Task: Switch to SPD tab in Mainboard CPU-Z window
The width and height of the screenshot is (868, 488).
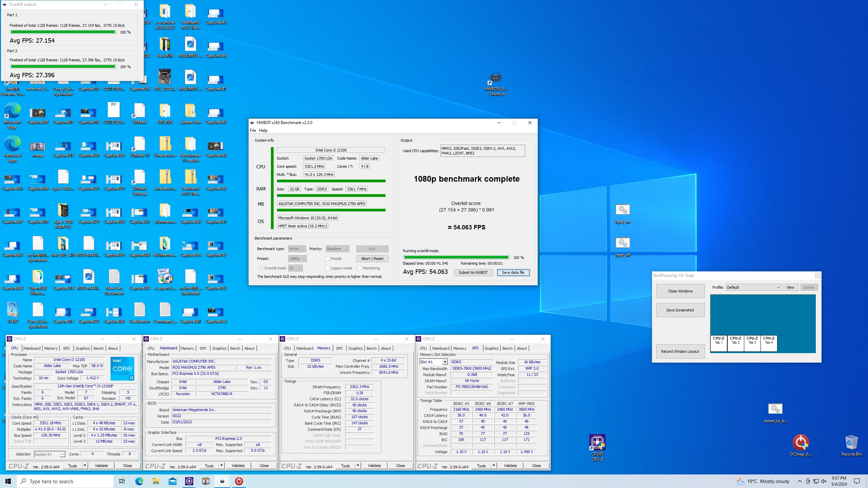Action: [203, 348]
